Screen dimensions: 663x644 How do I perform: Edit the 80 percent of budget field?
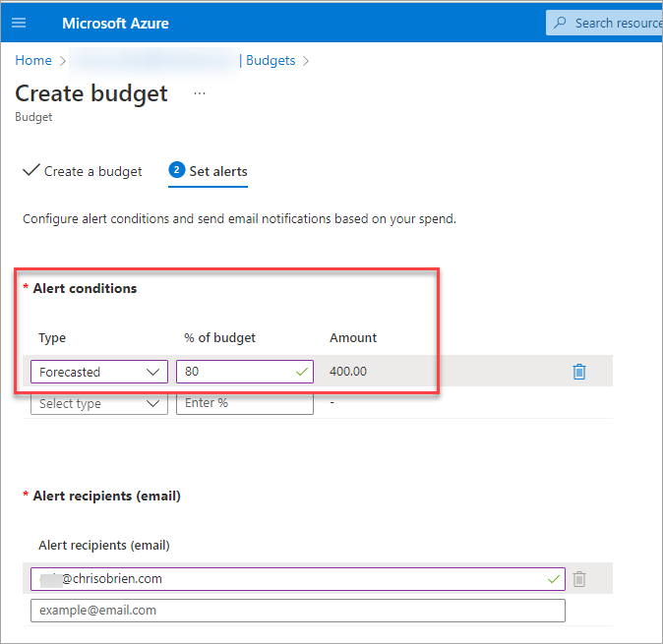tap(234, 372)
